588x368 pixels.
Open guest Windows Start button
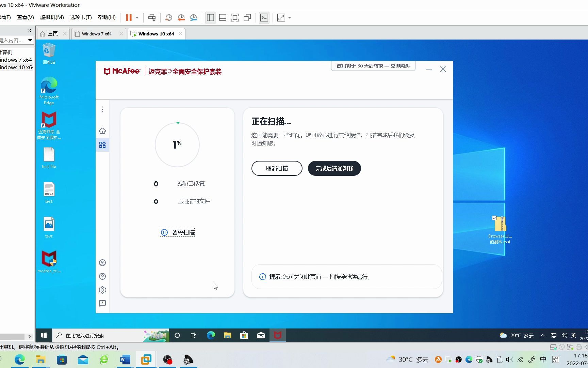click(44, 335)
